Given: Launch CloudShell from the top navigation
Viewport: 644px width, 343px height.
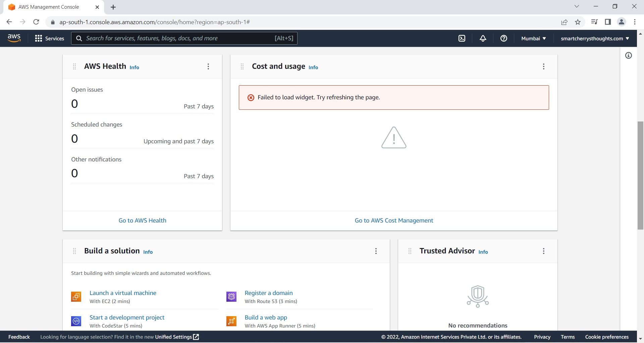Looking at the screenshot, I should [462, 38].
